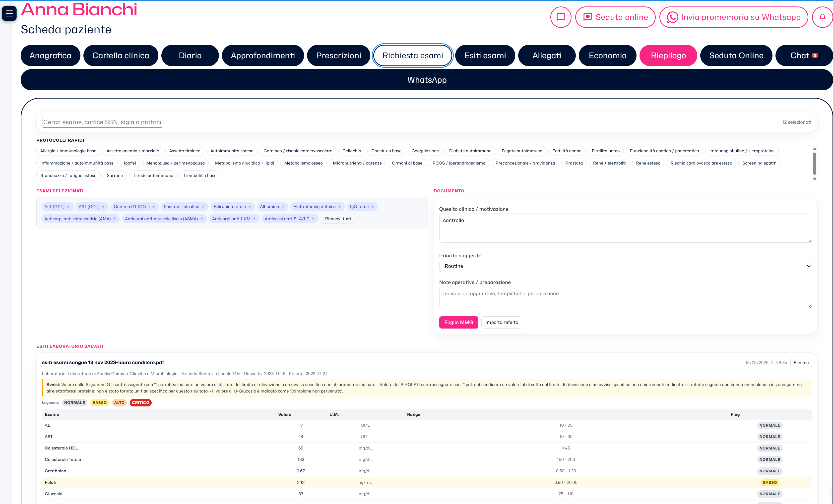833x504 pixels.
Task: Apply the Assetto anemia / marziale protocol
Action: click(132, 151)
